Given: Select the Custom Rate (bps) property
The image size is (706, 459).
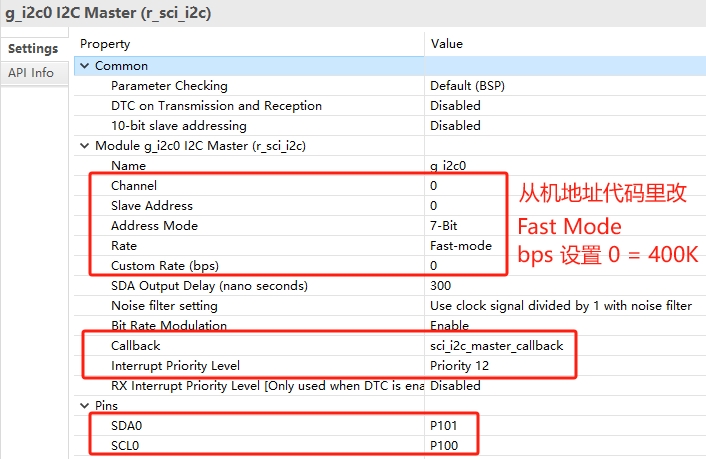Looking at the screenshot, I should coord(165,265).
